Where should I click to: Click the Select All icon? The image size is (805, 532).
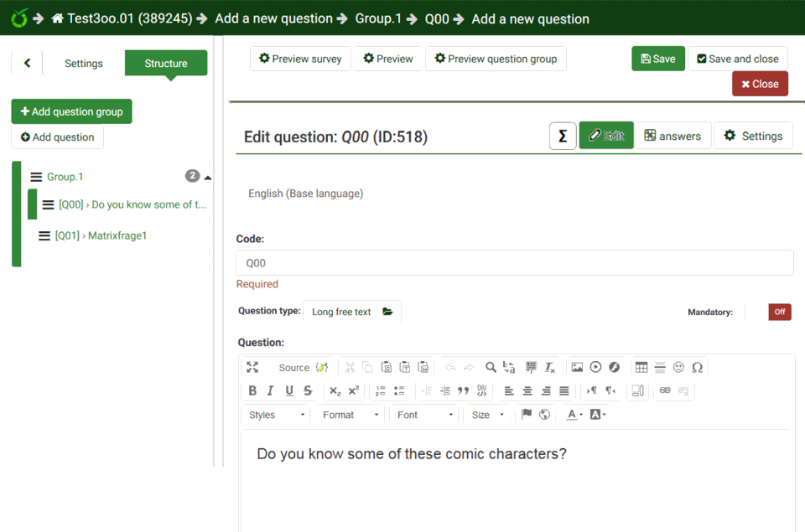531,367
